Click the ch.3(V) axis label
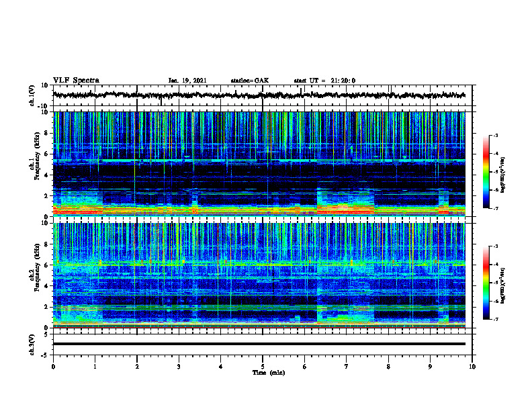Image resolution: width=532 pixels, height=411 pixels. click(32, 345)
